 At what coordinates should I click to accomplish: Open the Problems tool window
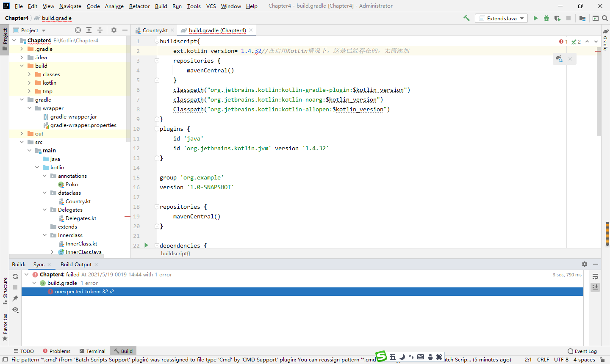56,351
